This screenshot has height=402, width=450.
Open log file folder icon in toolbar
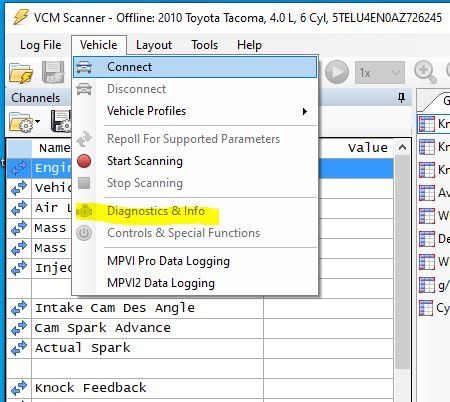tap(21, 73)
